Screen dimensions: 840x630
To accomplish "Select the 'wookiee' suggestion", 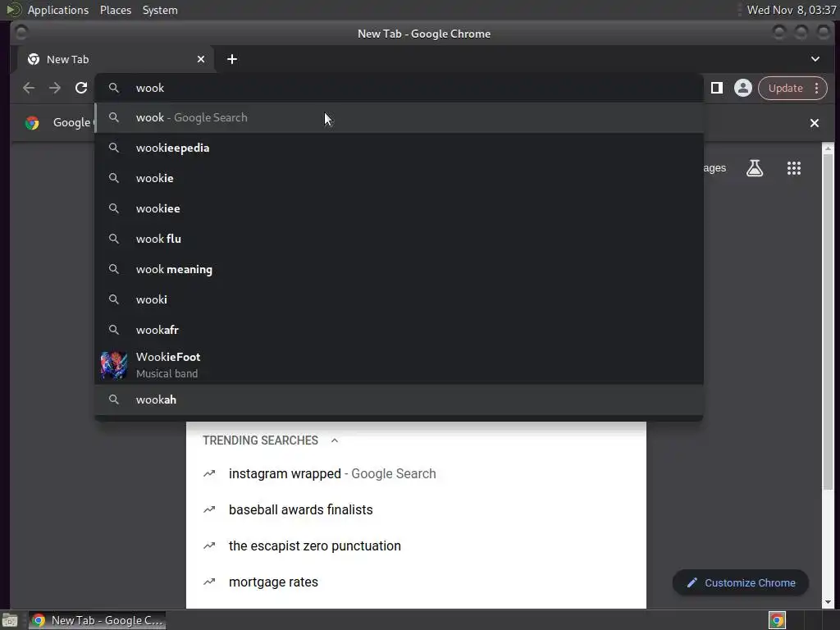I will coord(399,208).
